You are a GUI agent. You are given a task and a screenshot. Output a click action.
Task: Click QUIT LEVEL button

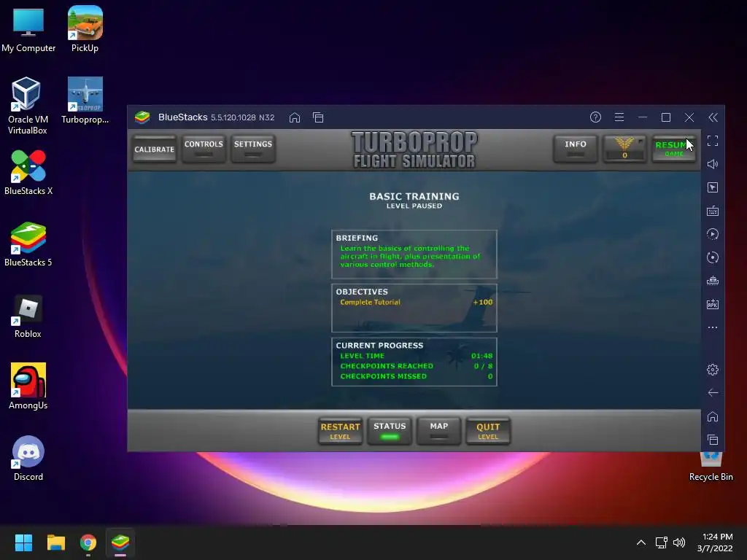click(x=488, y=431)
